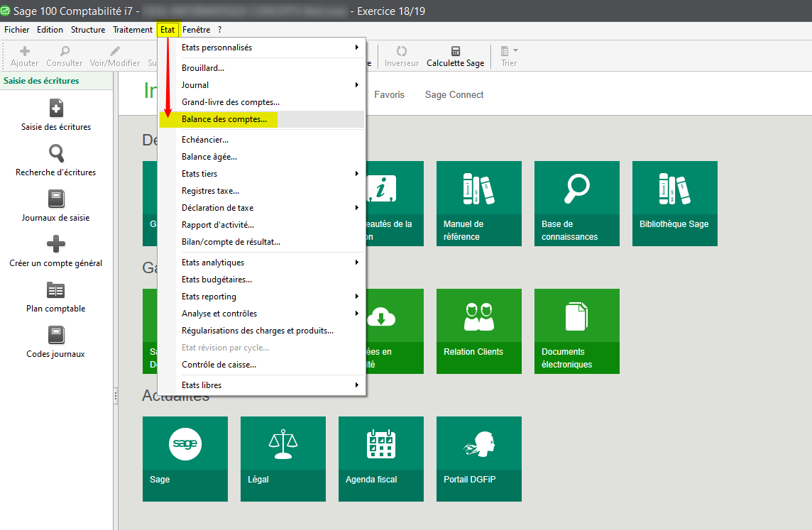
Task: Switch to the Sage Connect tab
Action: [x=454, y=94]
